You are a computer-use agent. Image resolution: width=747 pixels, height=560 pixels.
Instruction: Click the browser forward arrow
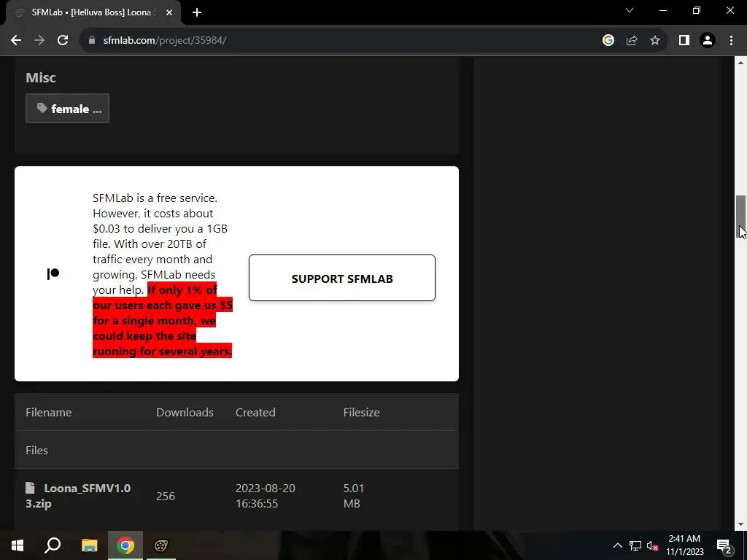point(39,41)
